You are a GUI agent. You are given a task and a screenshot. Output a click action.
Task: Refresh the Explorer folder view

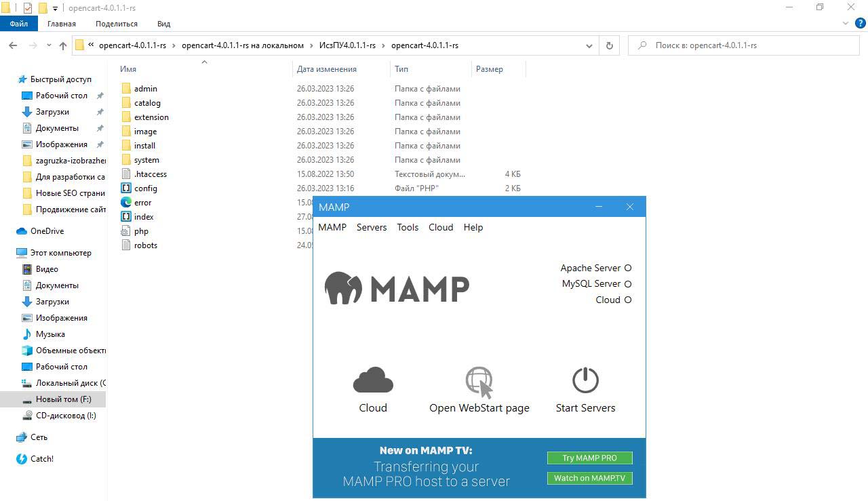(609, 45)
